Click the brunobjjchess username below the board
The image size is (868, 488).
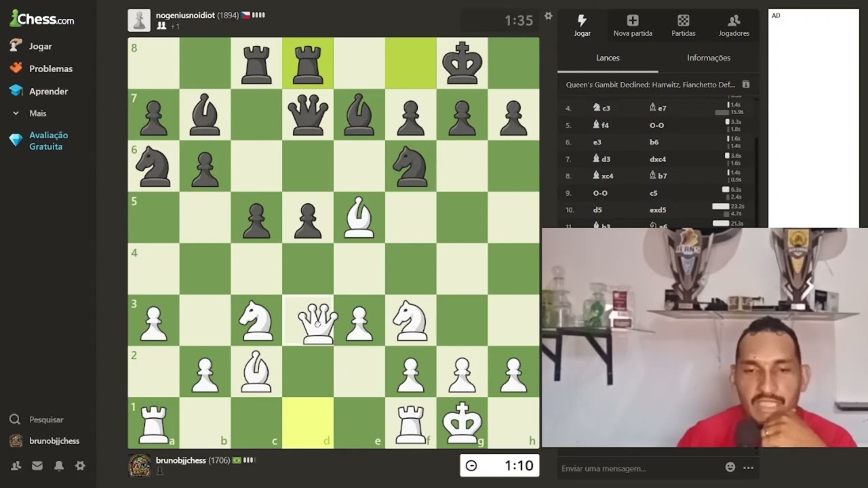click(x=180, y=460)
